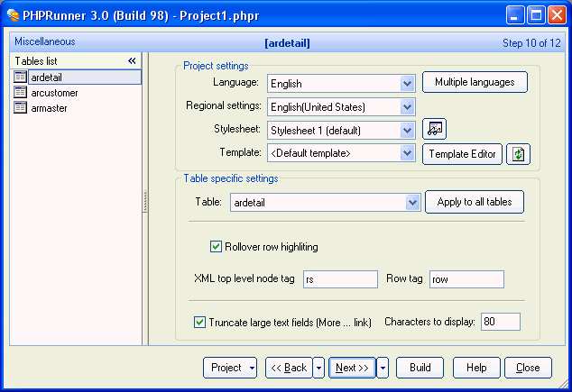The height and width of the screenshot is (392, 572).
Task: Select armaster in the Tables list
Action: pos(49,108)
